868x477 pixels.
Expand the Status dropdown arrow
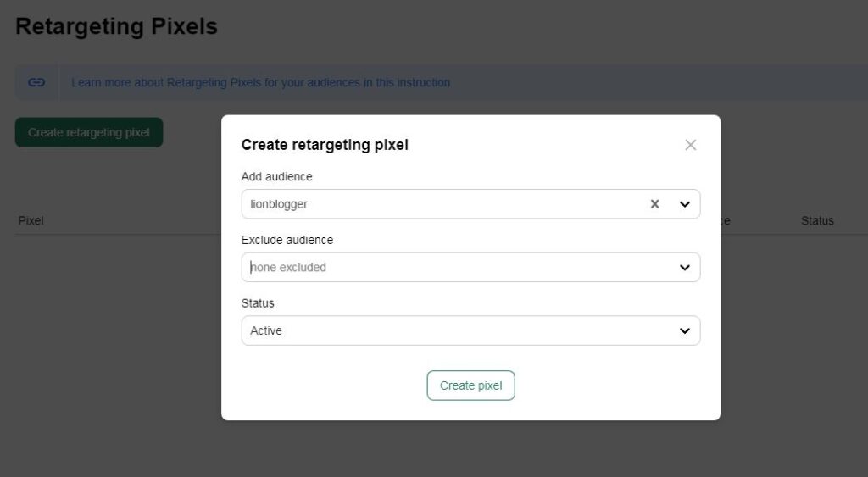685,331
